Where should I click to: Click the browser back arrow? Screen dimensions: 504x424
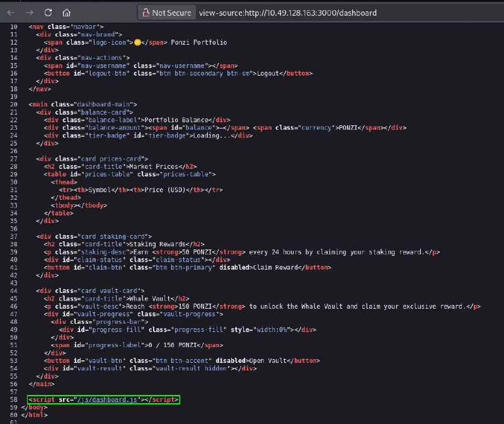coord(11,13)
